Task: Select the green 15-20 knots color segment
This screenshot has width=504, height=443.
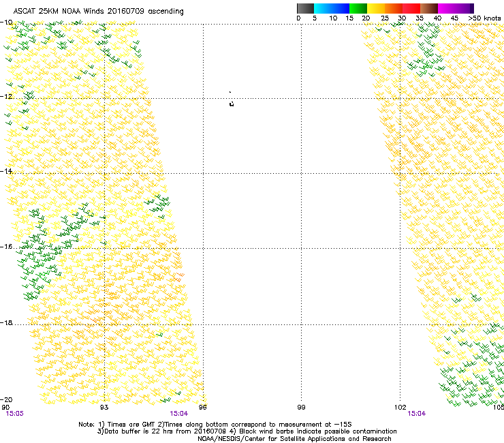Action: click(358, 8)
